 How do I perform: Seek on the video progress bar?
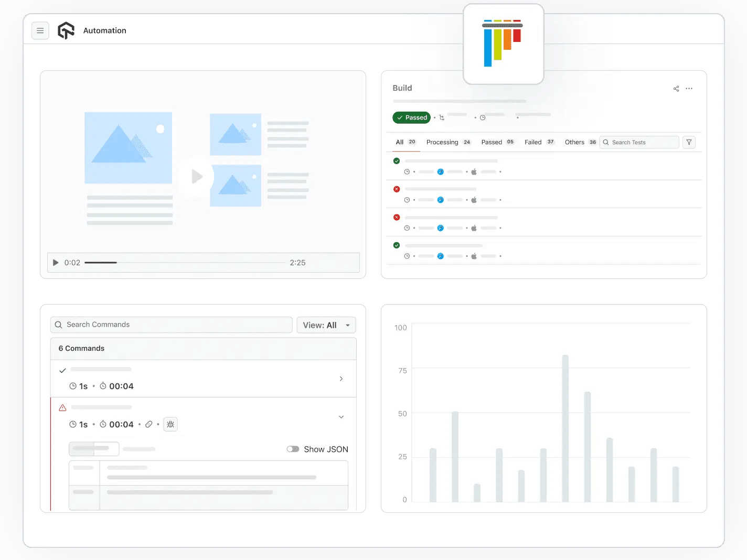point(185,263)
